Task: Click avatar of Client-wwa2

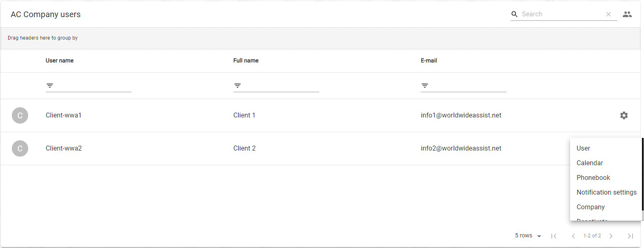Action: pyautogui.click(x=20, y=148)
